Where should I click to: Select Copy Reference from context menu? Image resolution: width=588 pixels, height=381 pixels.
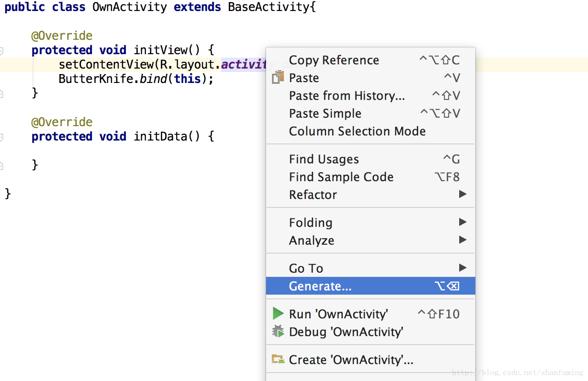[x=371, y=60]
